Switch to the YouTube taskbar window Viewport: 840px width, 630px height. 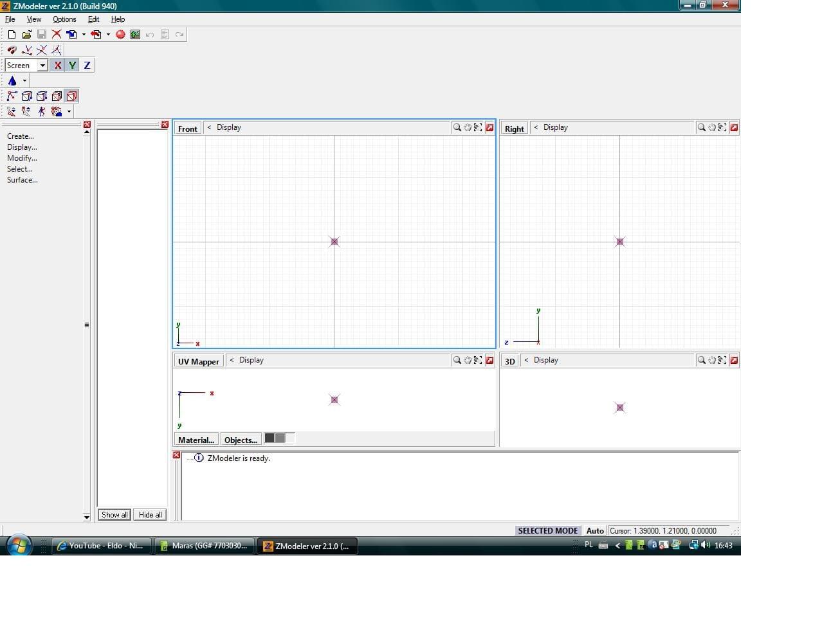point(102,546)
